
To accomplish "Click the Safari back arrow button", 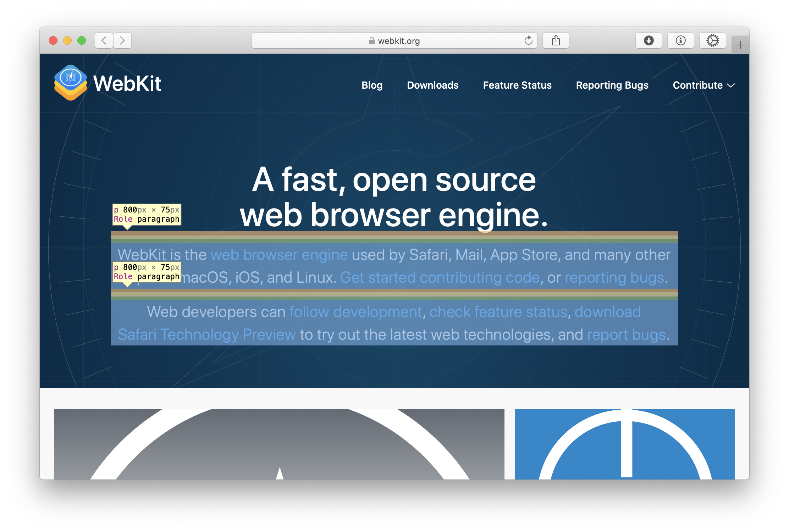I will coord(104,40).
